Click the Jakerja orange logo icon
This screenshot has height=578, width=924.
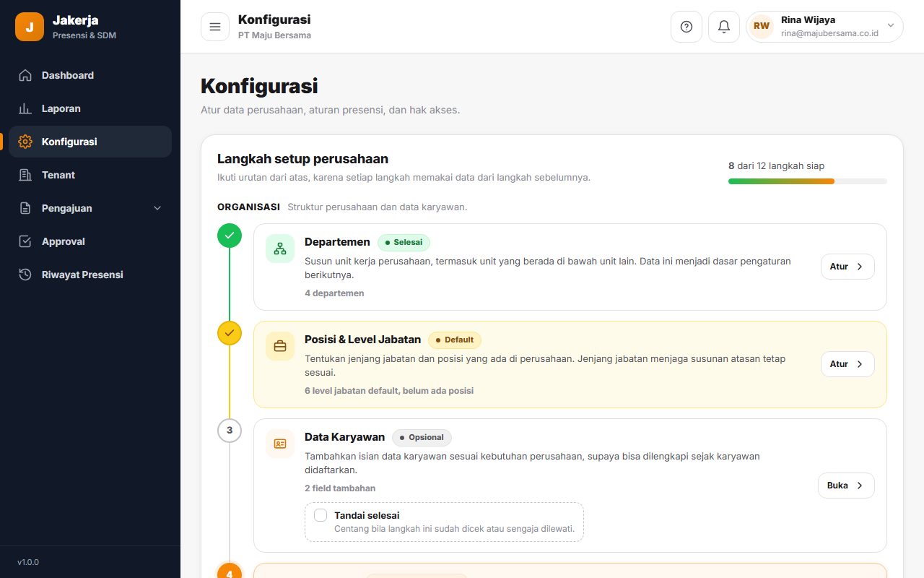coord(30,27)
